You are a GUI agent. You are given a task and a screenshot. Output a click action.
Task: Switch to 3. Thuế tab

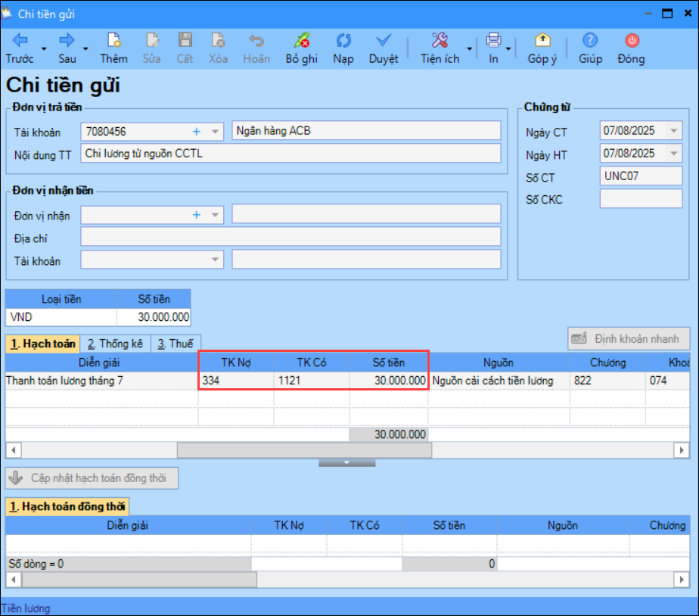(176, 344)
